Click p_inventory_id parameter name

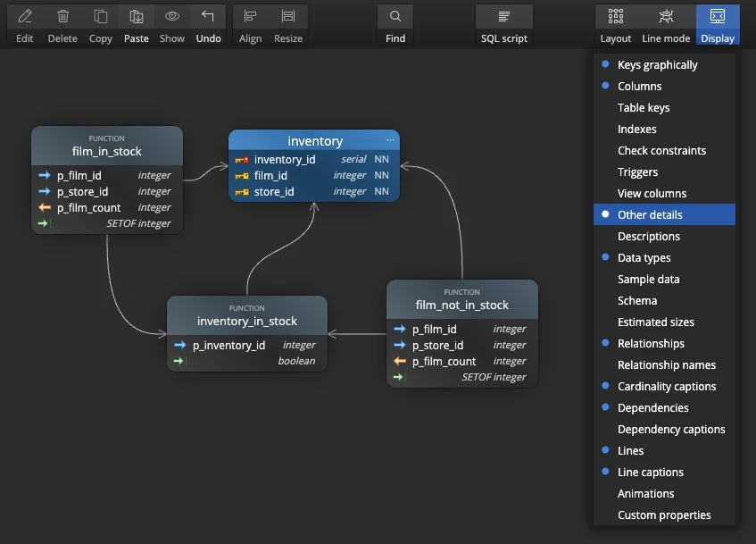pos(229,346)
